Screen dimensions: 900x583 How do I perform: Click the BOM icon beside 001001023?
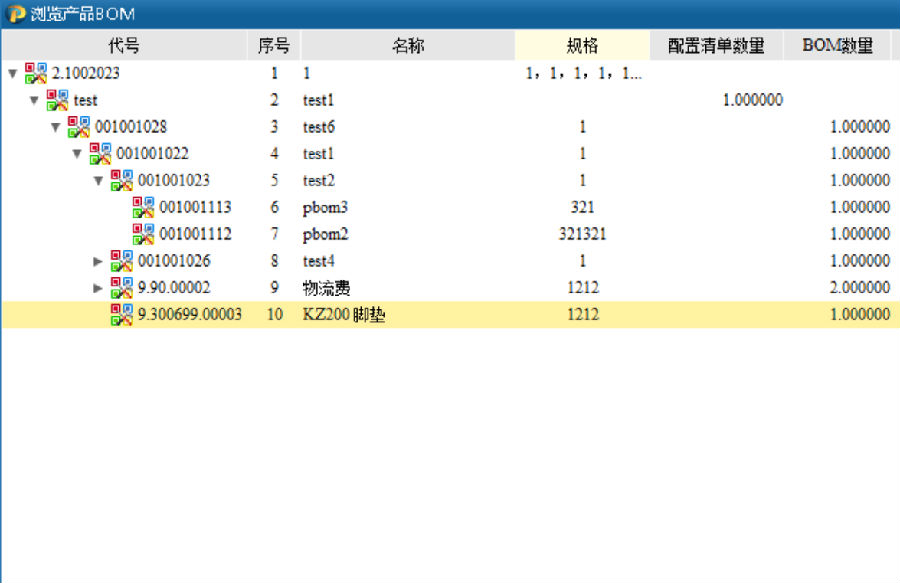(x=122, y=180)
